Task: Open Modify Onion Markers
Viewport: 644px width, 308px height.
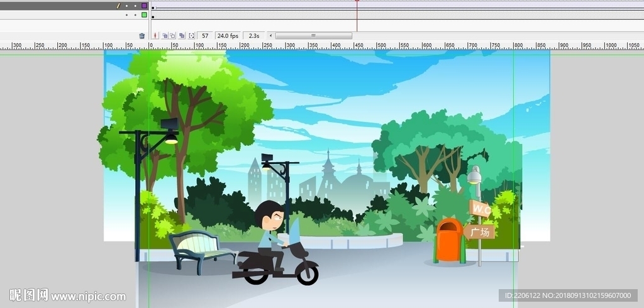Action: [x=191, y=36]
